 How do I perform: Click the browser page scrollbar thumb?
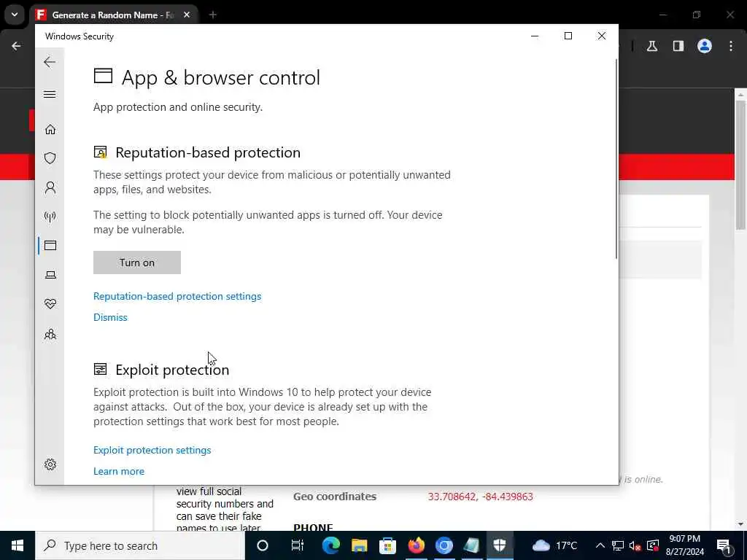pyautogui.click(x=740, y=166)
